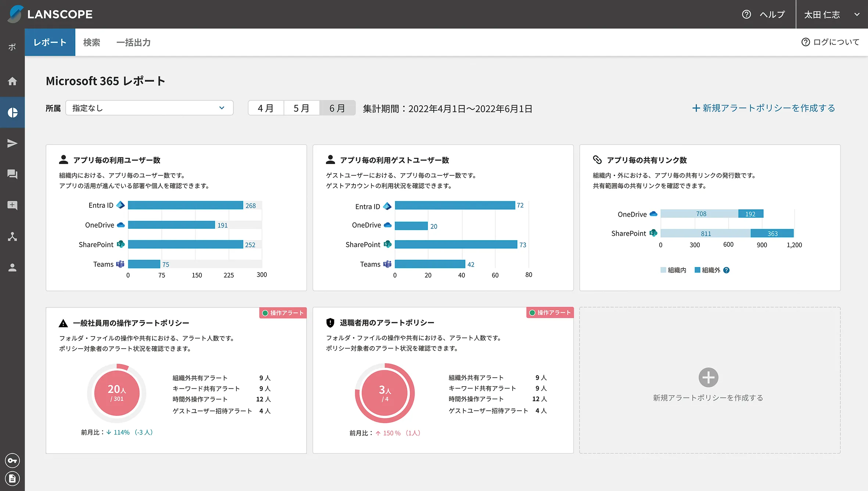Click the SharePoint 252 bar
This screenshot has width=868, height=491.
click(186, 244)
